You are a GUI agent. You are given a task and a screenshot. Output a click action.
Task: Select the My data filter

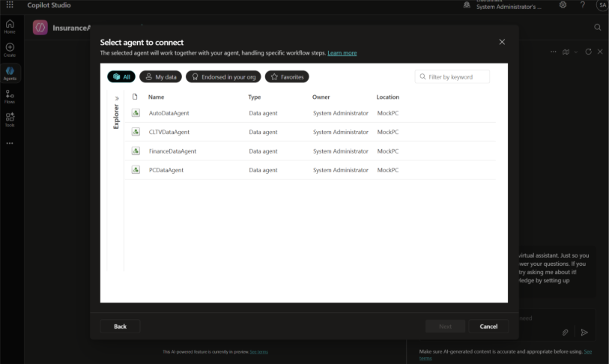click(160, 77)
